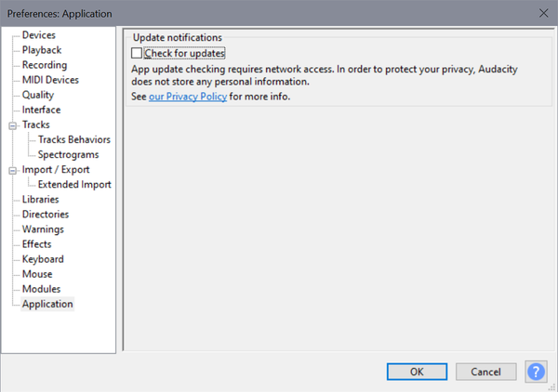This screenshot has height=392, width=558.
Task: Select the highlighted Application category
Action: click(47, 304)
